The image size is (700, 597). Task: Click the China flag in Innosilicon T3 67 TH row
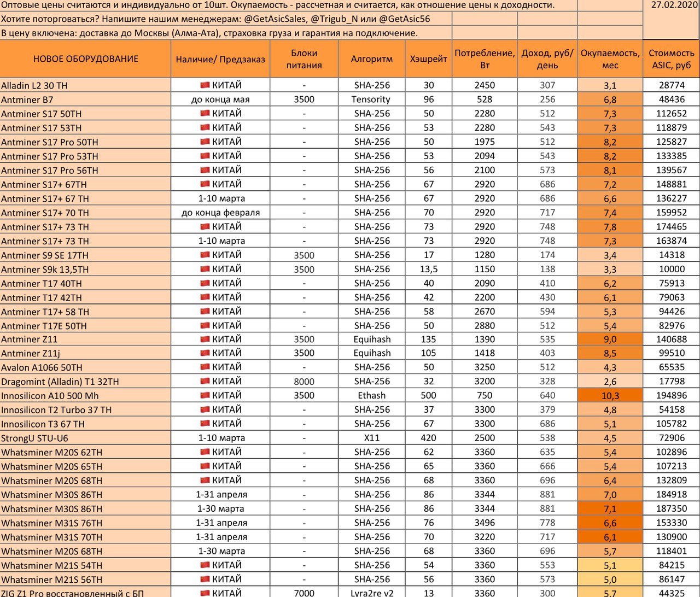205,424
